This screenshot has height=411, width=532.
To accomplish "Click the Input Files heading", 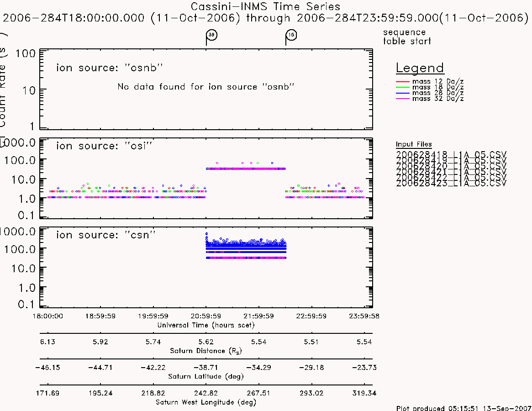I will point(414,145).
